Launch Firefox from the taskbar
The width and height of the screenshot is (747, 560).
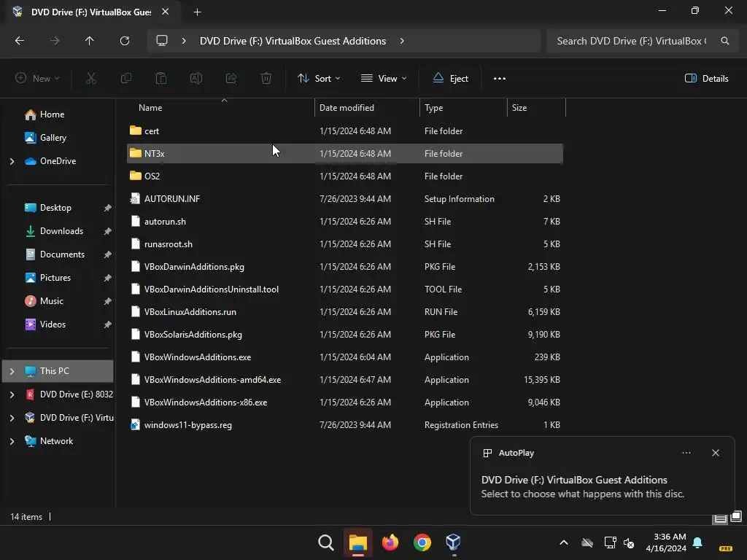[x=390, y=542]
